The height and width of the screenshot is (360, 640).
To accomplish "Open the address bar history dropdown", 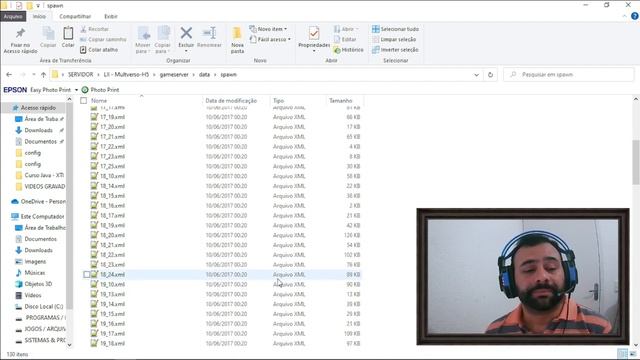I will tap(476, 75).
